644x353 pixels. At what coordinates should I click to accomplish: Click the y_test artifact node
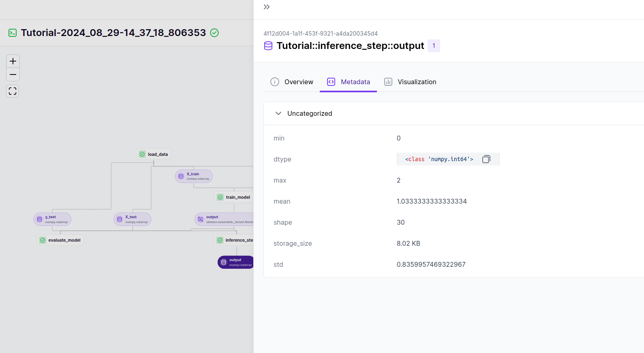coord(52,219)
